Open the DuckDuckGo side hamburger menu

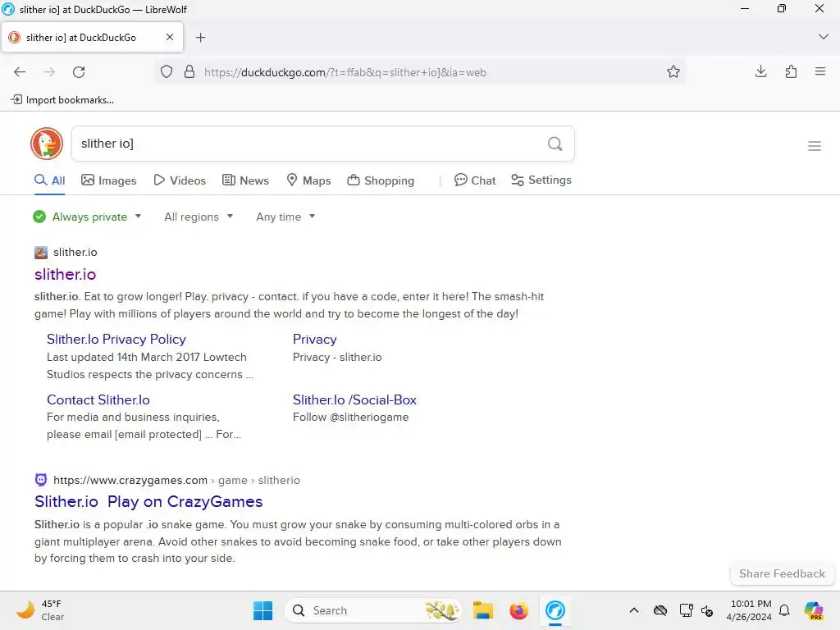815,146
